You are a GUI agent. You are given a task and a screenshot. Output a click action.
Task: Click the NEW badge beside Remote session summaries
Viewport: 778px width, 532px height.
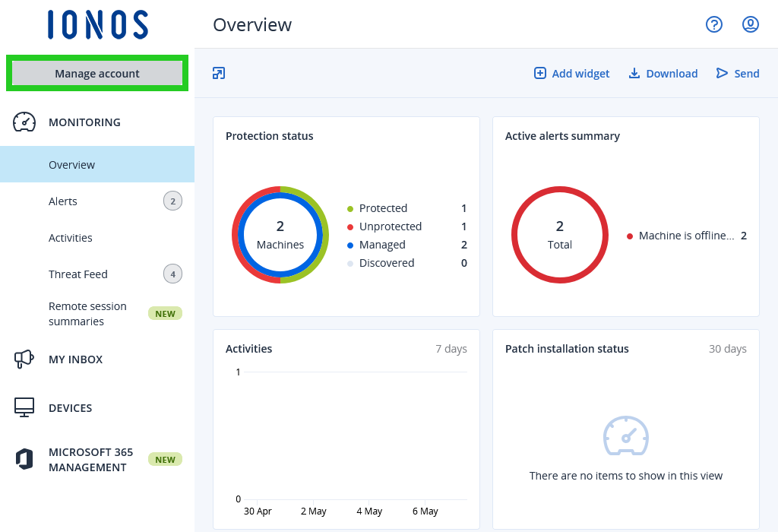tap(165, 314)
